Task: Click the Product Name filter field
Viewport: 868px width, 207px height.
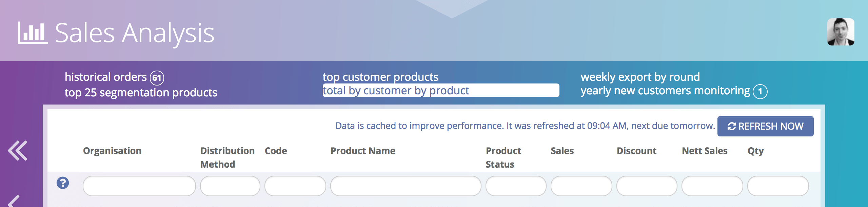Action: tap(406, 186)
